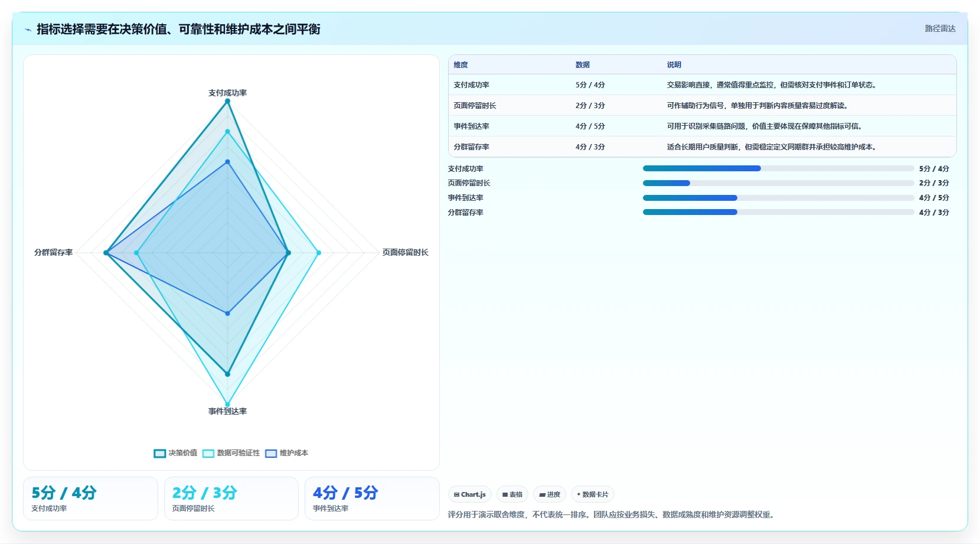Viewport: 980px width, 544px height.
Task: Select the 数据 column header
Action: pyautogui.click(x=583, y=65)
